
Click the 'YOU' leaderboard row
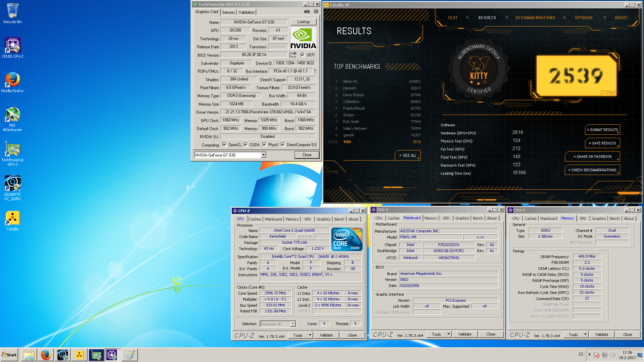(x=374, y=142)
